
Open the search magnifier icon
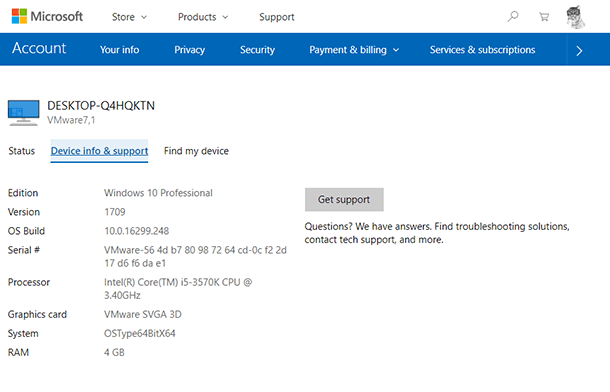(513, 16)
